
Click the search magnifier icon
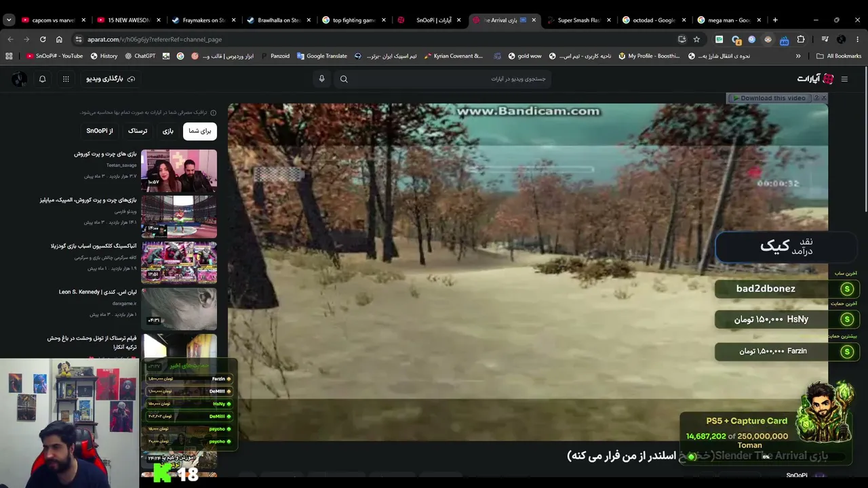344,79
